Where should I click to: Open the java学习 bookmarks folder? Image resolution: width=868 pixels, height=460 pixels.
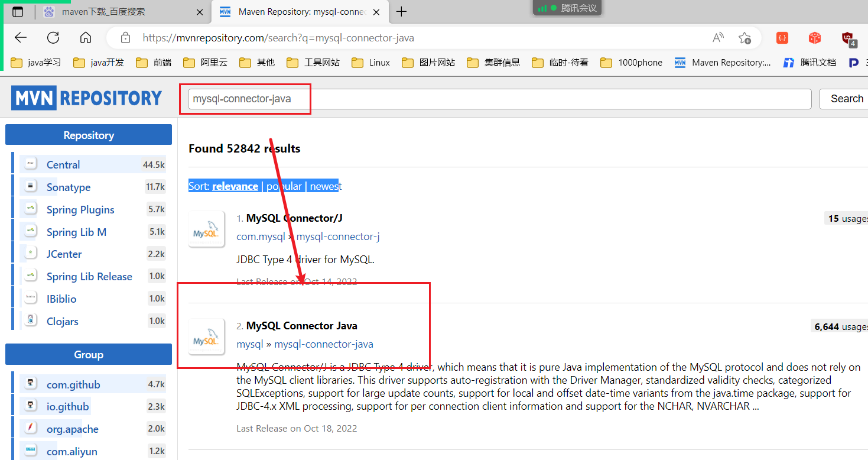37,62
